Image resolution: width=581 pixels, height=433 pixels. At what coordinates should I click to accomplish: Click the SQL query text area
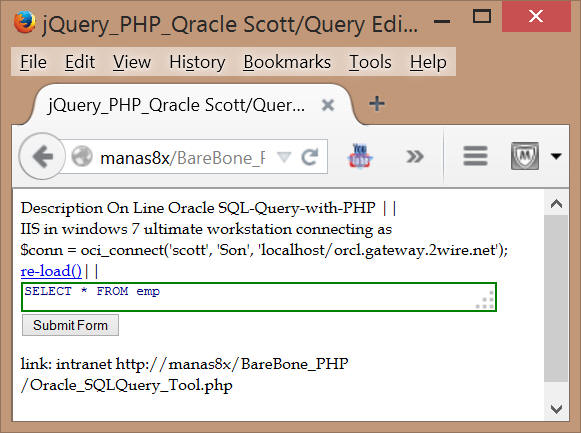[259, 297]
